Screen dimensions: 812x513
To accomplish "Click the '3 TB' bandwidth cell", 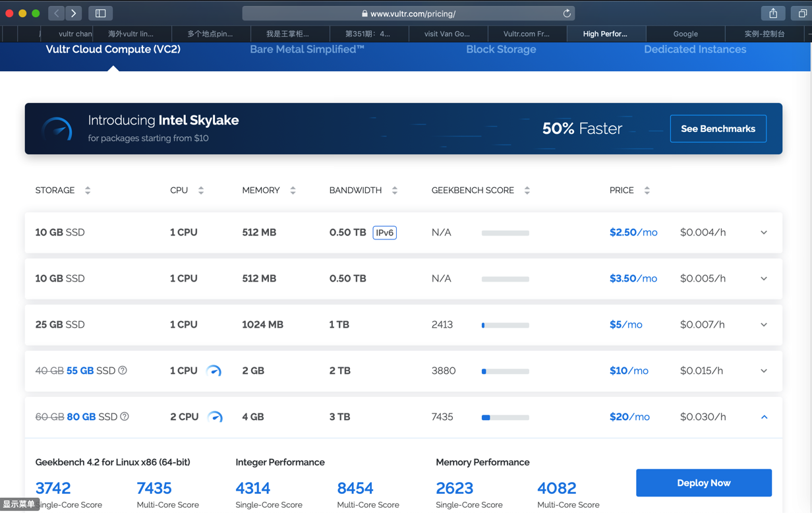I will 339,417.
